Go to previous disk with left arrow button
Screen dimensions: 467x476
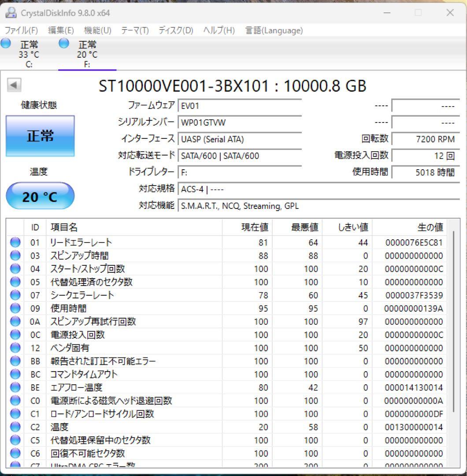(14, 85)
